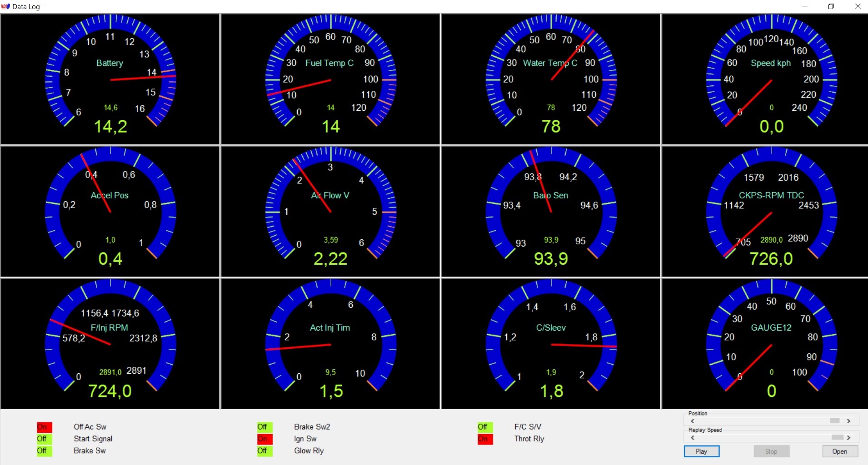The image size is (868, 465).
Task: Select the Baro Sen gauge label
Action: pos(551,195)
